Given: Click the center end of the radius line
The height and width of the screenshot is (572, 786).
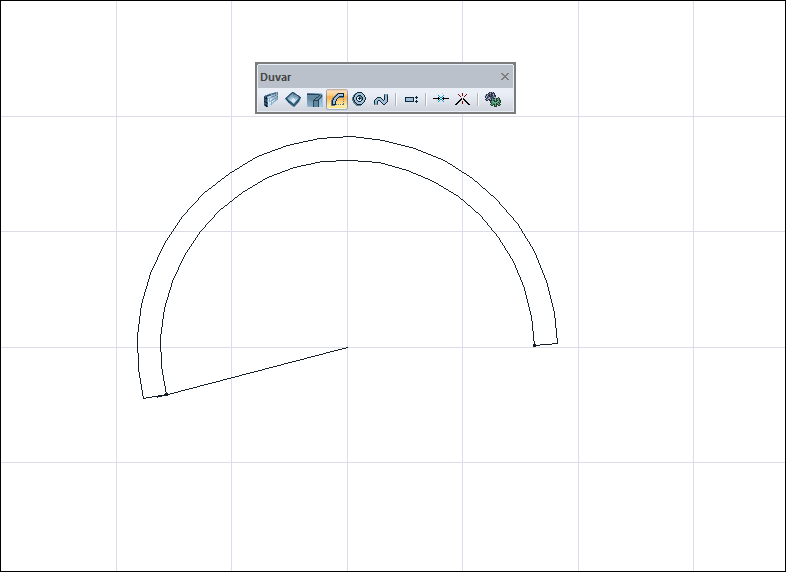Looking at the screenshot, I should (x=347, y=348).
